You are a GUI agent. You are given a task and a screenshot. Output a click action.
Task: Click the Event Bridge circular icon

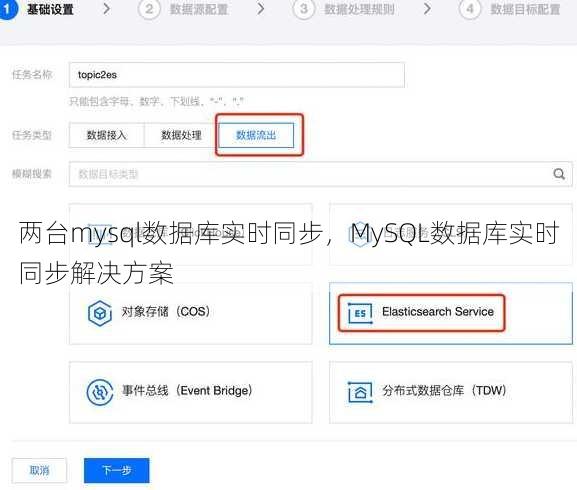(x=100, y=392)
